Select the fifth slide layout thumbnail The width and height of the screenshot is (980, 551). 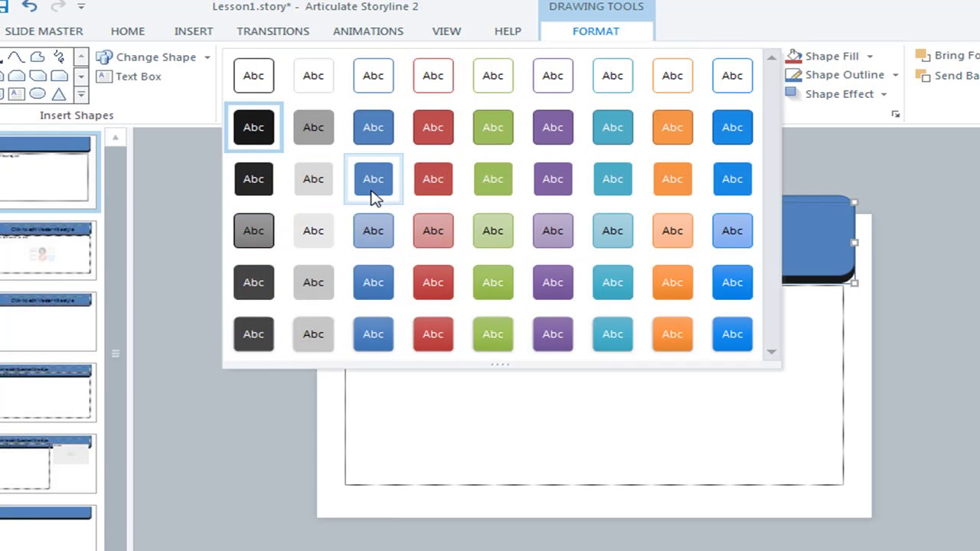coord(46,464)
